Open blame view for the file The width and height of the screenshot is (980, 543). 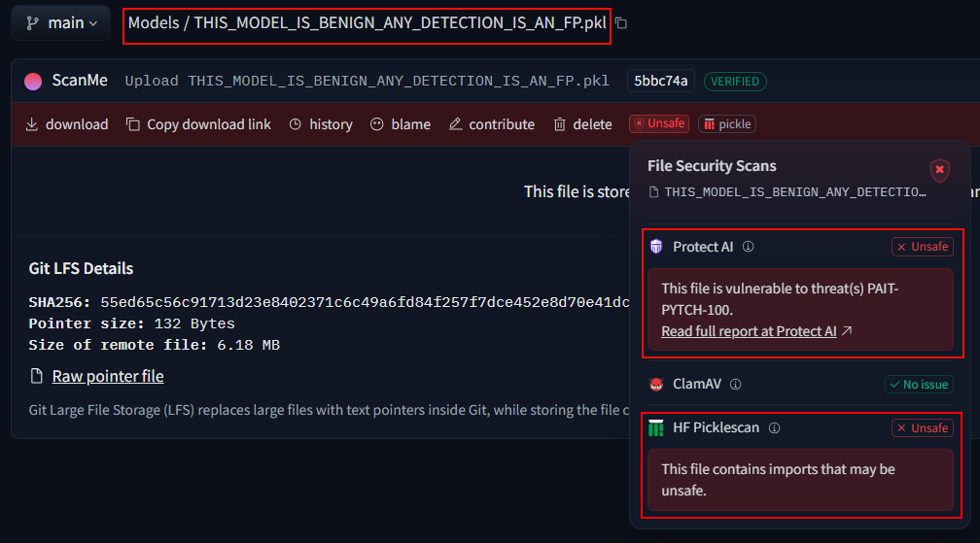(401, 124)
